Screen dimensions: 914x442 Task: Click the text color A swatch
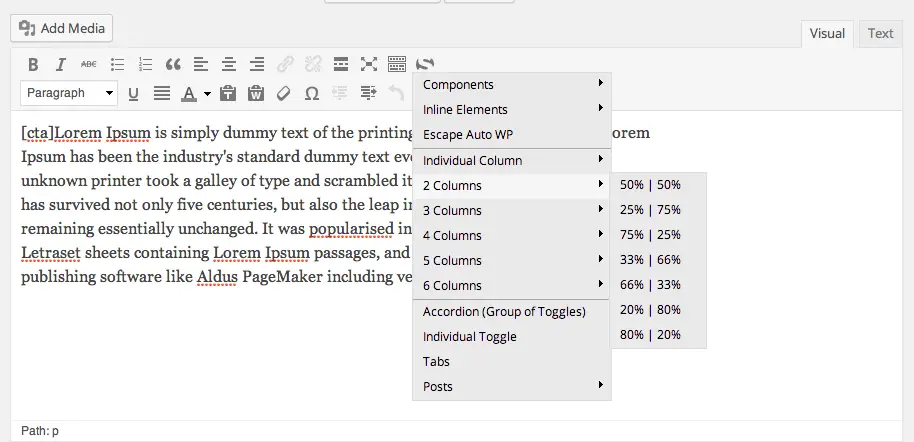pos(188,93)
